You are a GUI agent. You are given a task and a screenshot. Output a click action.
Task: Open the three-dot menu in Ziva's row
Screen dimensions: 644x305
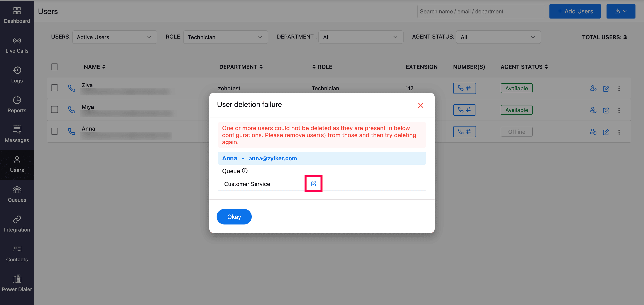tap(619, 89)
